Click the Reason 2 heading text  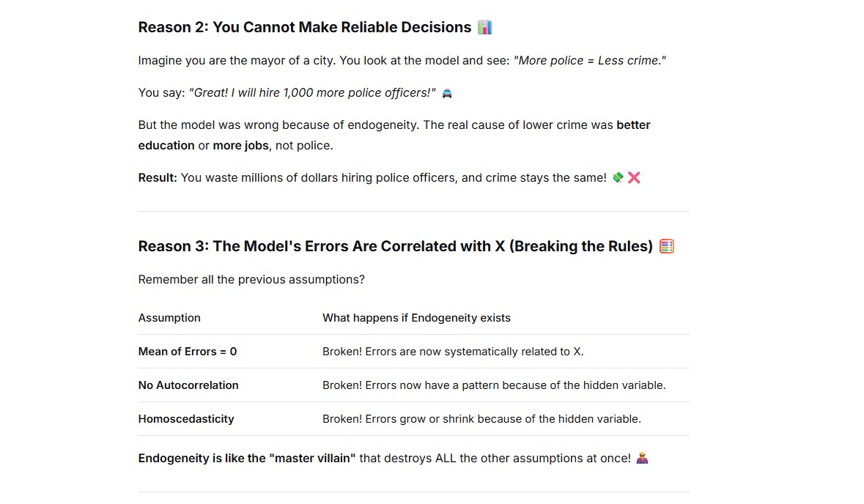(305, 27)
